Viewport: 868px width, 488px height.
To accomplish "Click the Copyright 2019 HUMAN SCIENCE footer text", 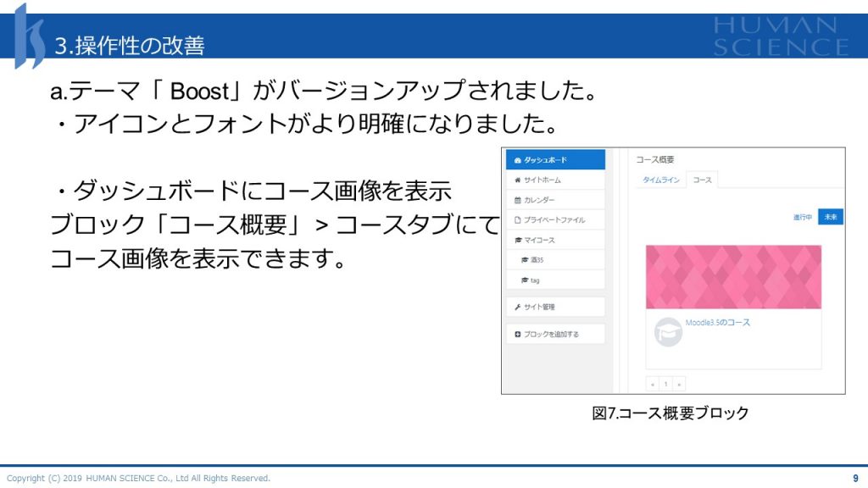I will coord(138,478).
